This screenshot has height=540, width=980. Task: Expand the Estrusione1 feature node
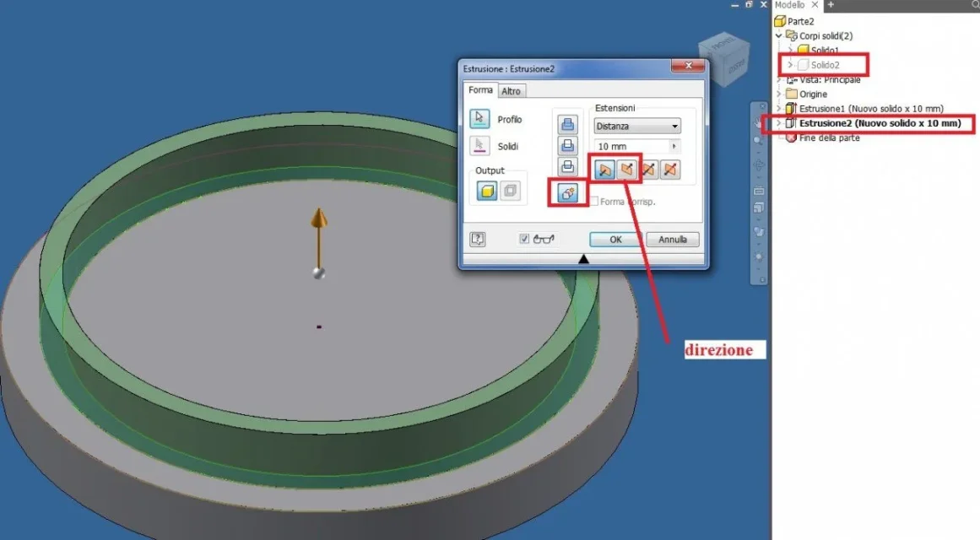click(x=779, y=109)
